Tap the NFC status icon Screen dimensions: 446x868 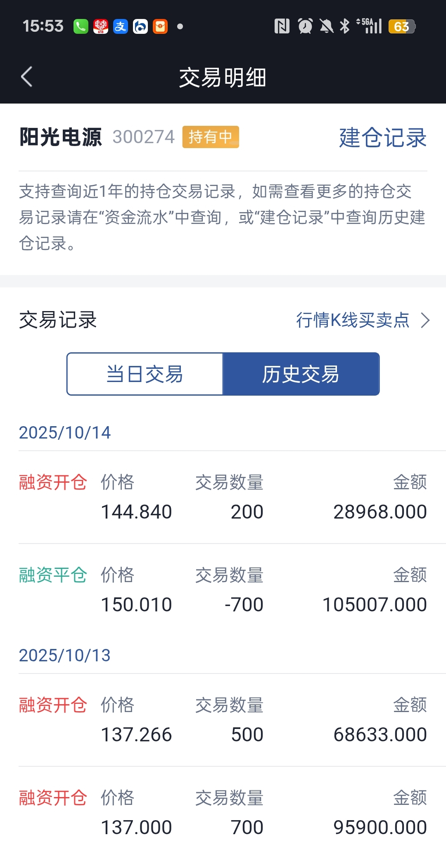click(282, 27)
